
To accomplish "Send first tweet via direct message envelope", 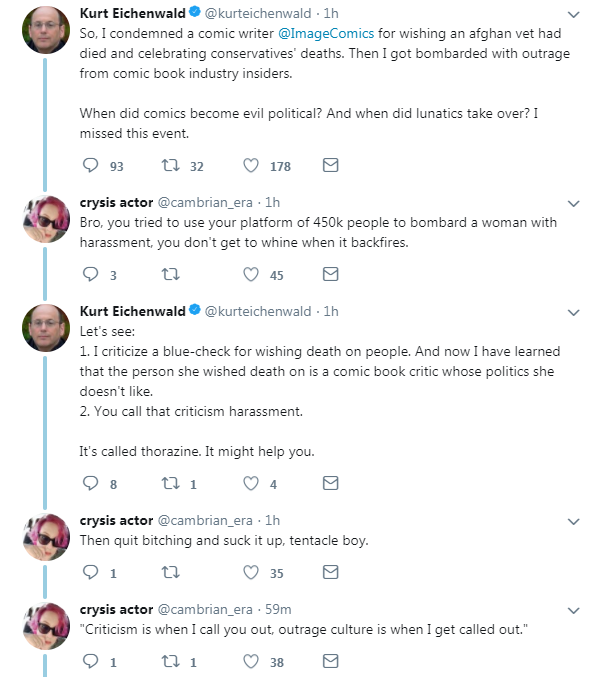I will click(331, 165).
